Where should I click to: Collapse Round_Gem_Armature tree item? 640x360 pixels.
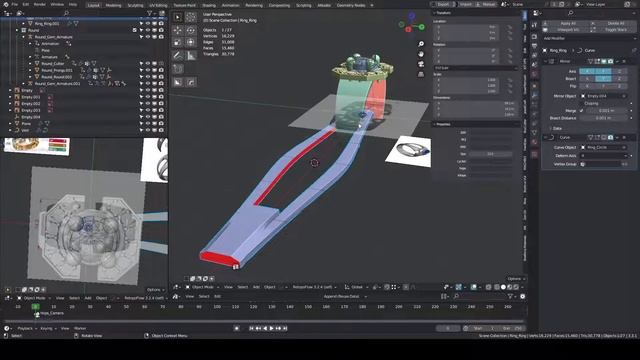coord(24,37)
